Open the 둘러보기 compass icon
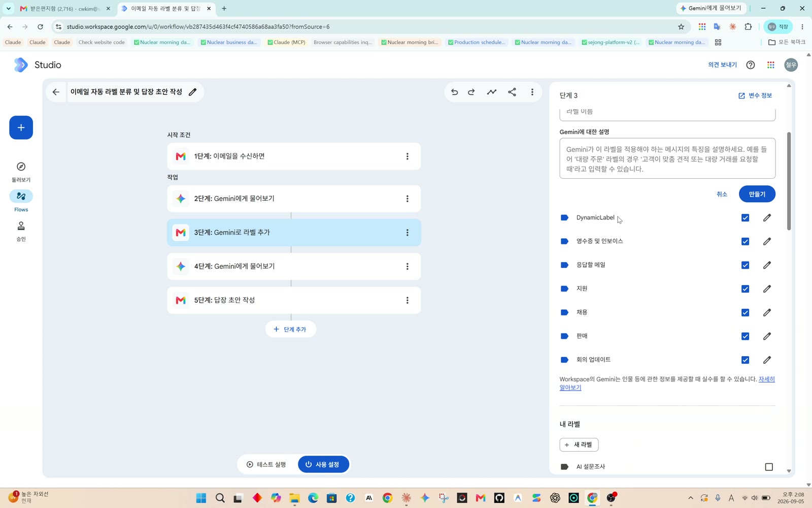The image size is (812, 508). tap(21, 167)
